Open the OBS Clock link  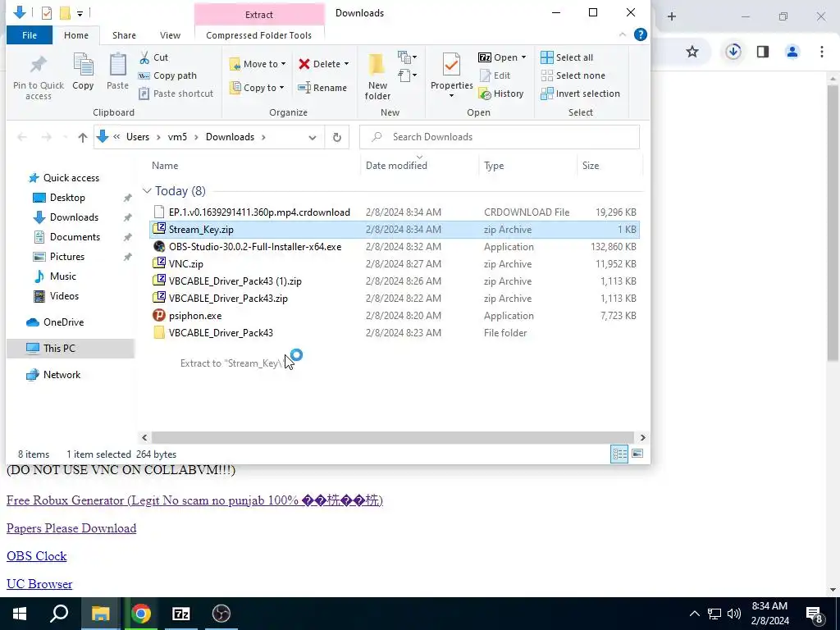[x=36, y=556]
